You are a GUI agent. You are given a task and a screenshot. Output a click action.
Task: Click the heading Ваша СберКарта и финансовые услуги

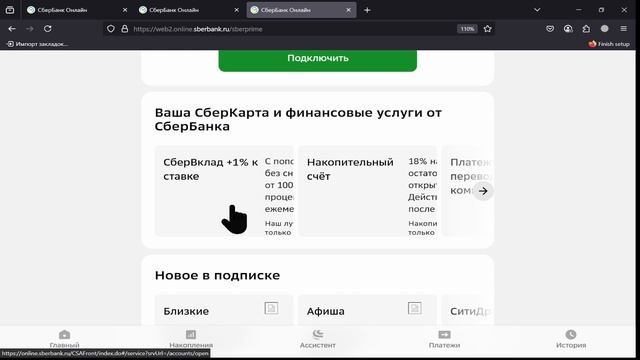pyautogui.click(x=298, y=119)
